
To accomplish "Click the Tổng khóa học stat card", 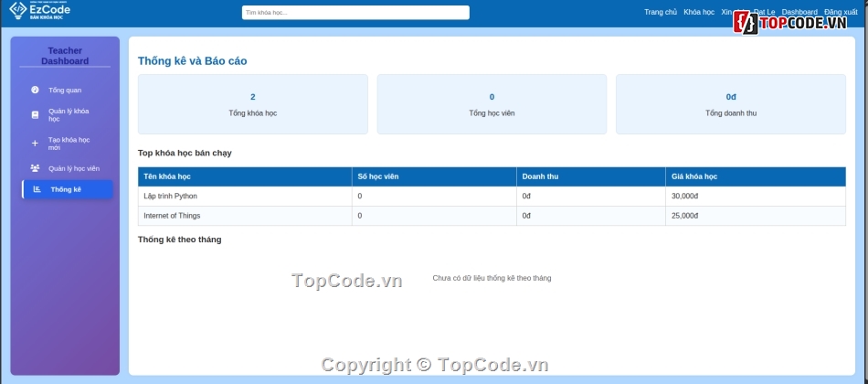I will (253, 104).
